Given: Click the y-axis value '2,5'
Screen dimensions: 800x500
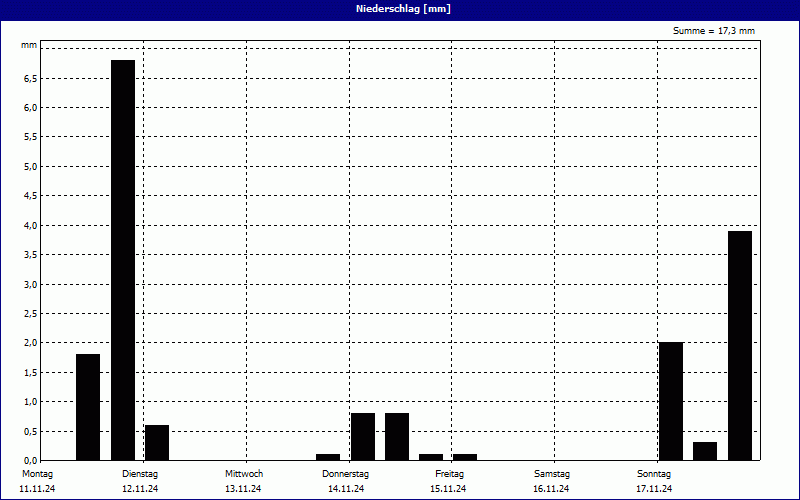Looking at the screenshot, I should [31, 314].
